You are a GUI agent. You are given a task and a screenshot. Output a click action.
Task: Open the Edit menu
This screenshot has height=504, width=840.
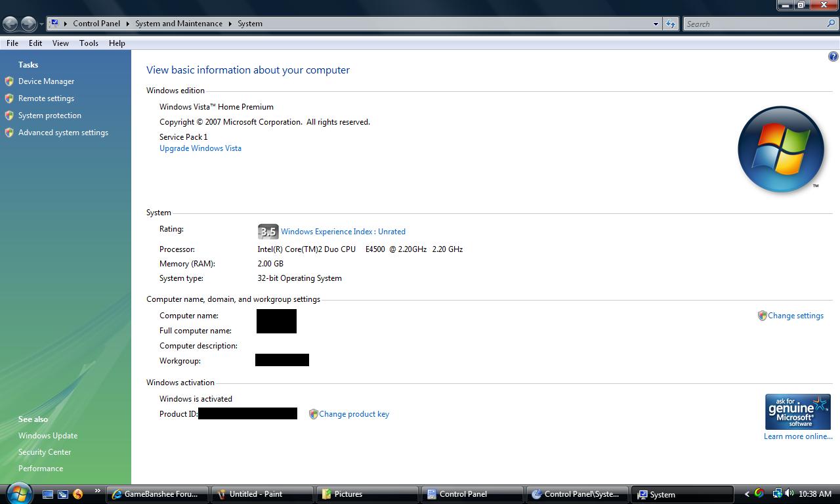[35, 43]
